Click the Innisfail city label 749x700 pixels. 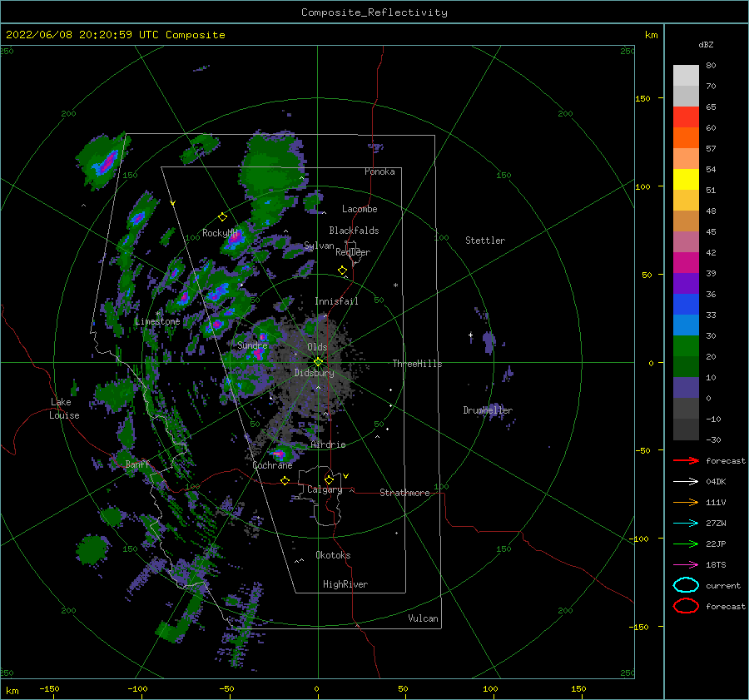(336, 301)
